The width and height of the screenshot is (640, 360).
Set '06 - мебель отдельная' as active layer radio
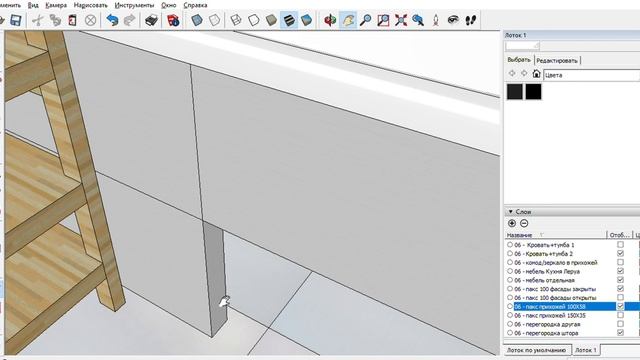click(510, 280)
